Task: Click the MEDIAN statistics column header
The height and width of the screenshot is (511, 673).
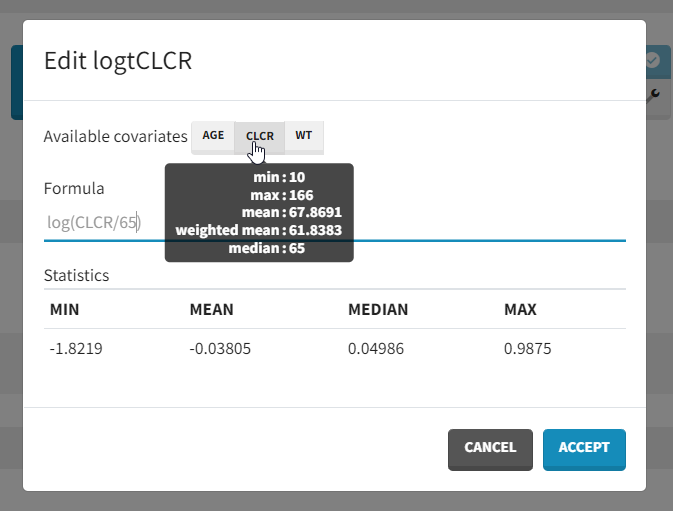Action: click(x=378, y=310)
